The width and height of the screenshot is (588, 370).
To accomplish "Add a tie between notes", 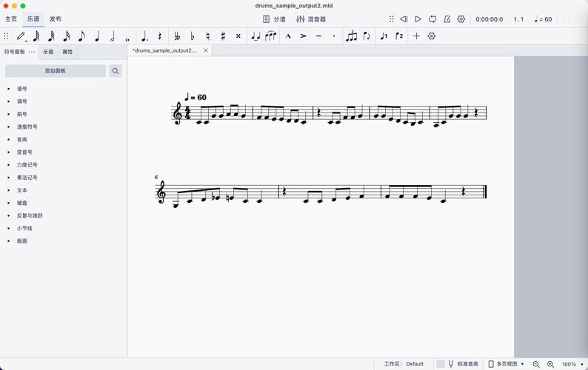I will 255,36.
